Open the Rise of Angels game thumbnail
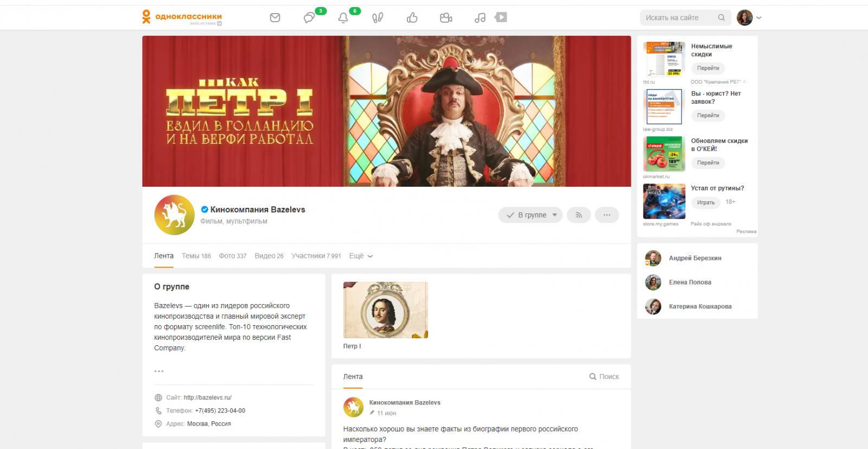The image size is (868, 449). 664,201
